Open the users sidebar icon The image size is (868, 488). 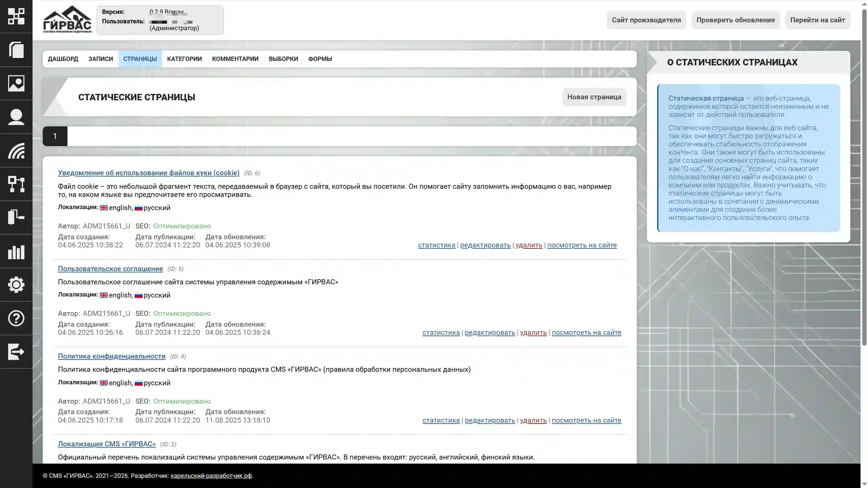(16, 117)
